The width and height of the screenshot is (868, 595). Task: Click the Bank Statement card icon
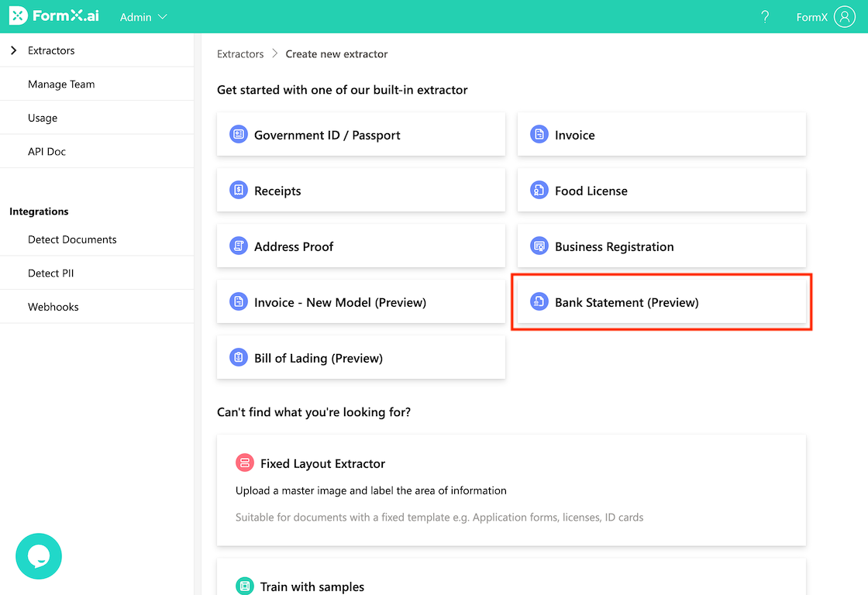pos(539,302)
